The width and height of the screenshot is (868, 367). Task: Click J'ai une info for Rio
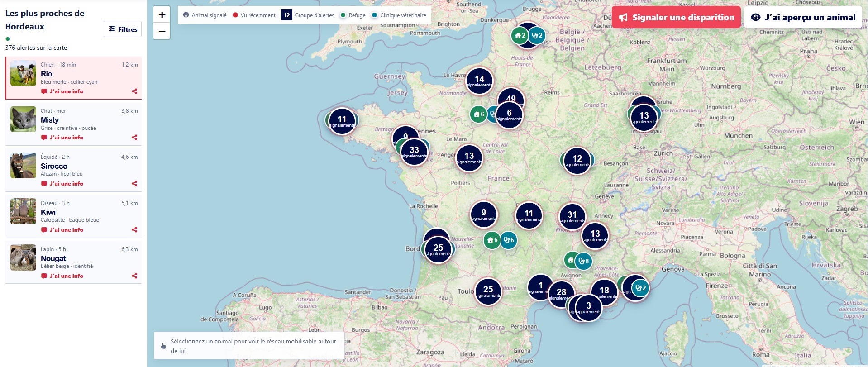pos(62,91)
